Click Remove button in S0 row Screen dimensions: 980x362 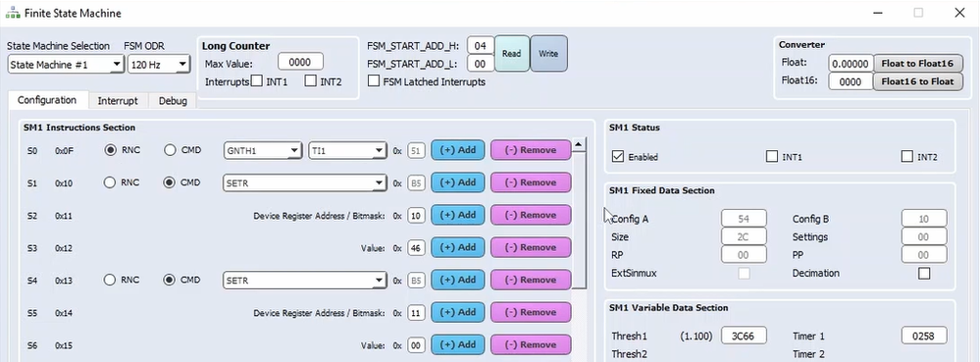531,150
